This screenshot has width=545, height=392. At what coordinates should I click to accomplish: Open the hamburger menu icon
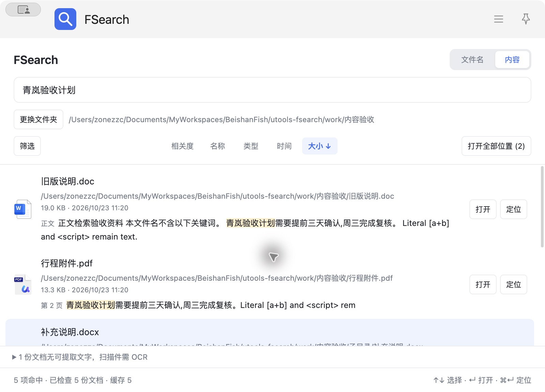pyautogui.click(x=499, y=19)
